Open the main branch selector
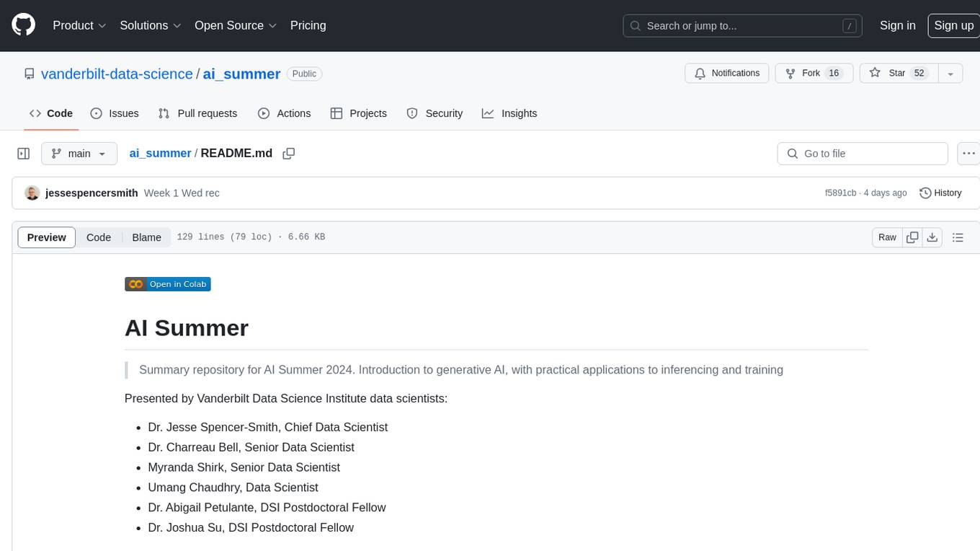 click(79, 154)
